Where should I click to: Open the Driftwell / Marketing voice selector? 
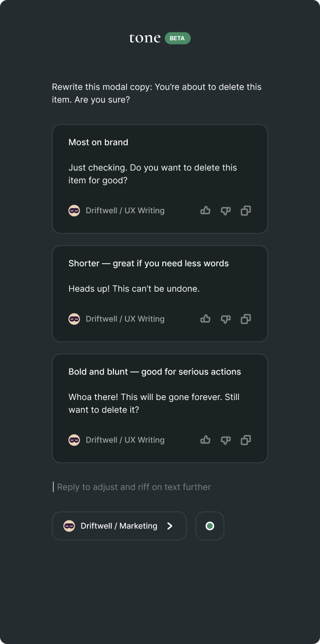click(119, 526)
